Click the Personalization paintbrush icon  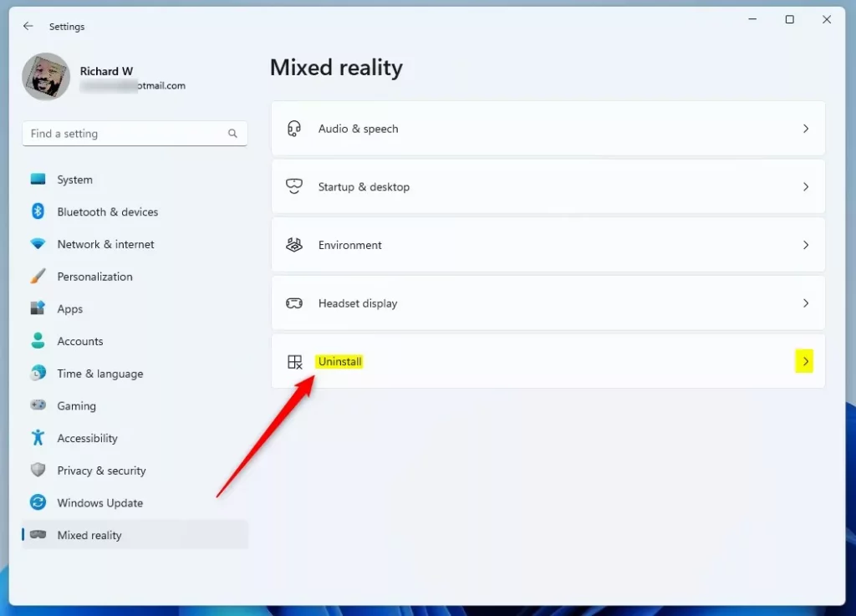(38, 276)
